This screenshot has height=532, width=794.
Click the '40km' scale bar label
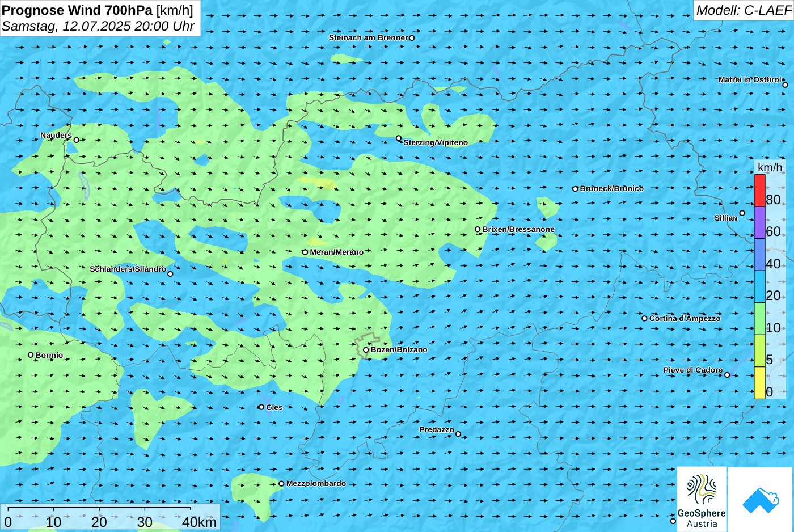199,522
